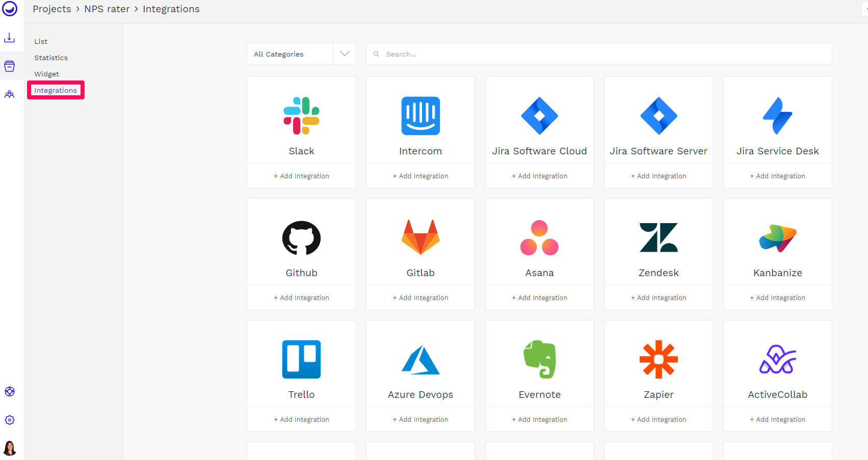The height and width of the screenshot is (460, 868).
Task: Click the Gitlab logo
Action: [420, 237]
